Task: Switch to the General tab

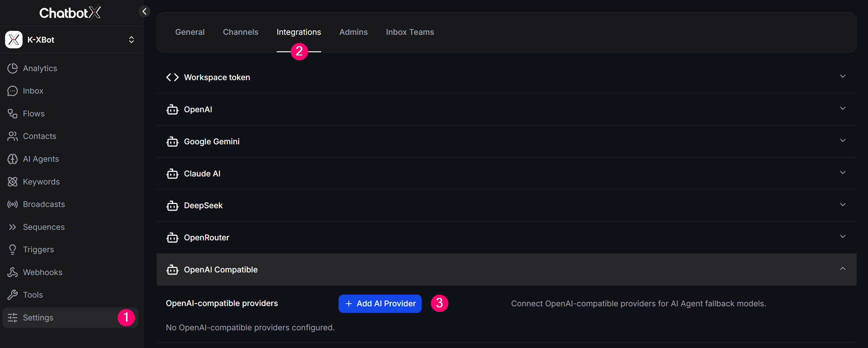Action: click(190, 32)
